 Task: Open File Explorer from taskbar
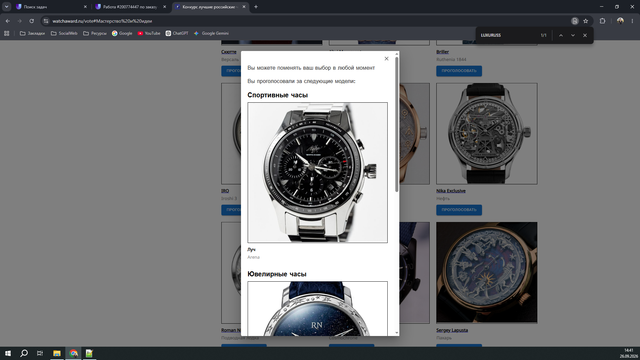point(57,353)
